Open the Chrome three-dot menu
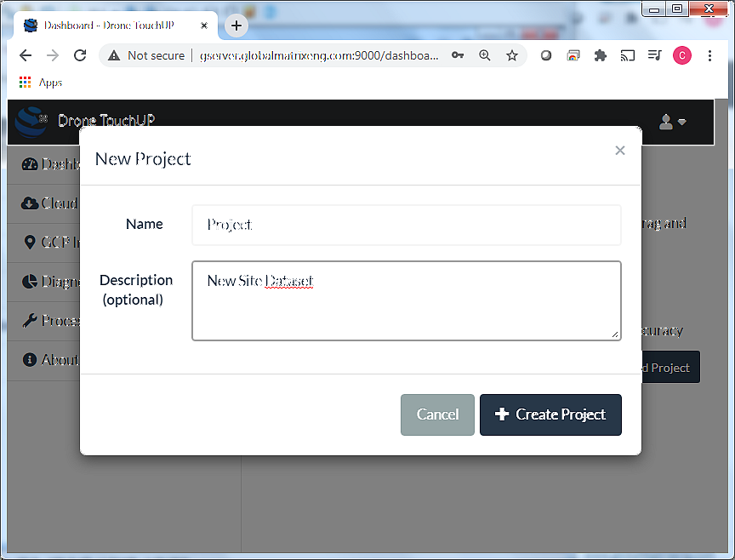Image resolution: width=735 pixels, height=560 pixels. pos(710,55)
